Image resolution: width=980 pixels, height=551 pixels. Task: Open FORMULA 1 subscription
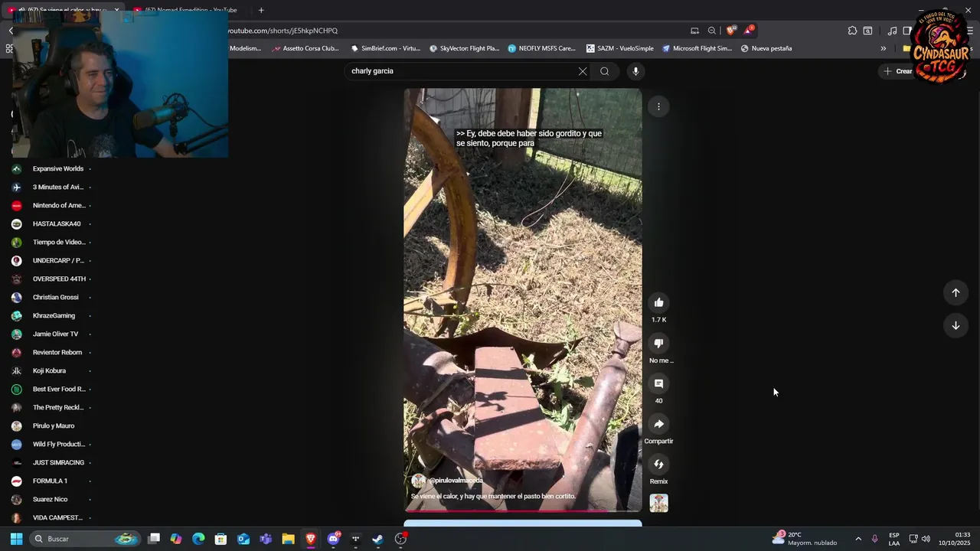50,481
